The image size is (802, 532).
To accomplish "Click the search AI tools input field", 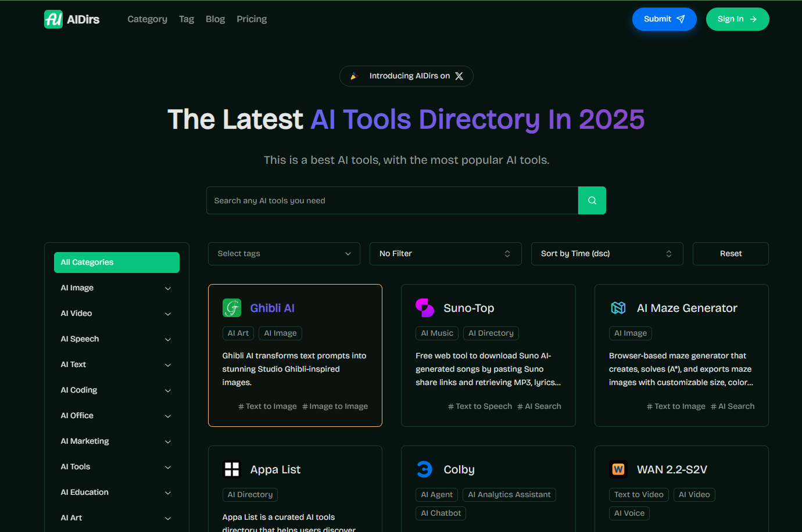I will [x=392, y=200].
